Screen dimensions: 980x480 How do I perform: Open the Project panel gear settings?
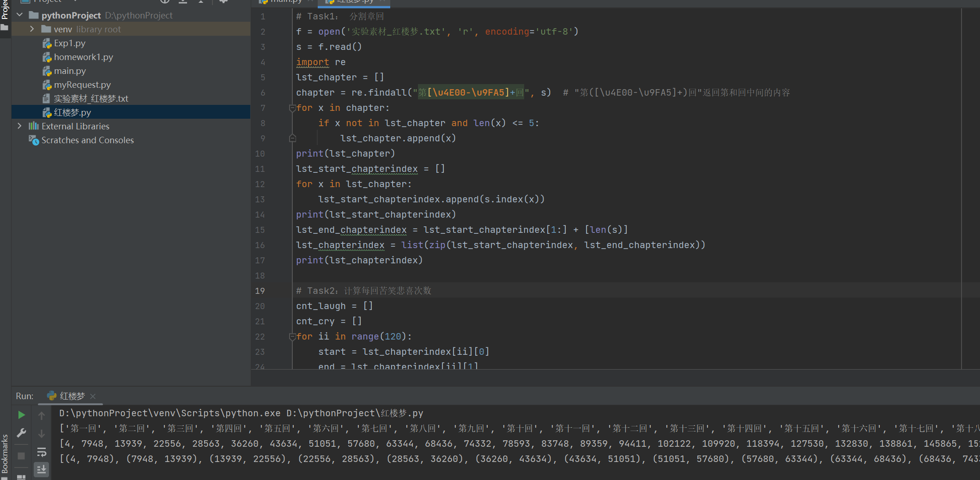pyautogui.click(x=224, y=1)
